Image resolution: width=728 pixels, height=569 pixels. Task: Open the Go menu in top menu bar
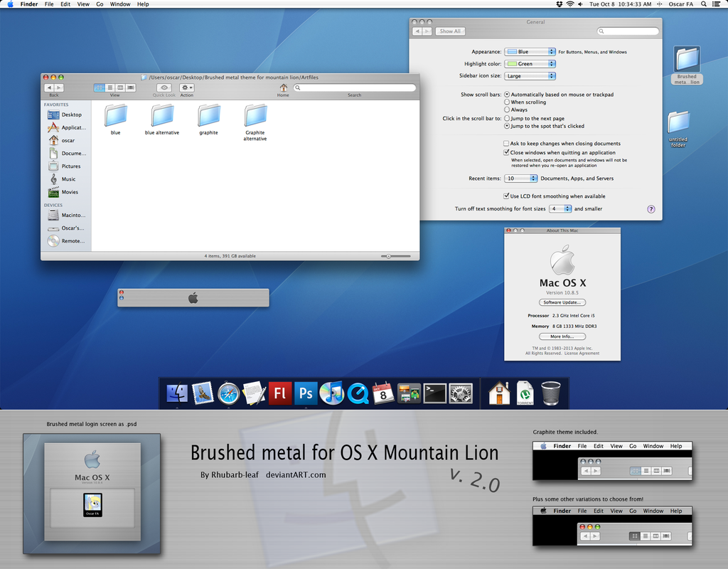(100, 4)
